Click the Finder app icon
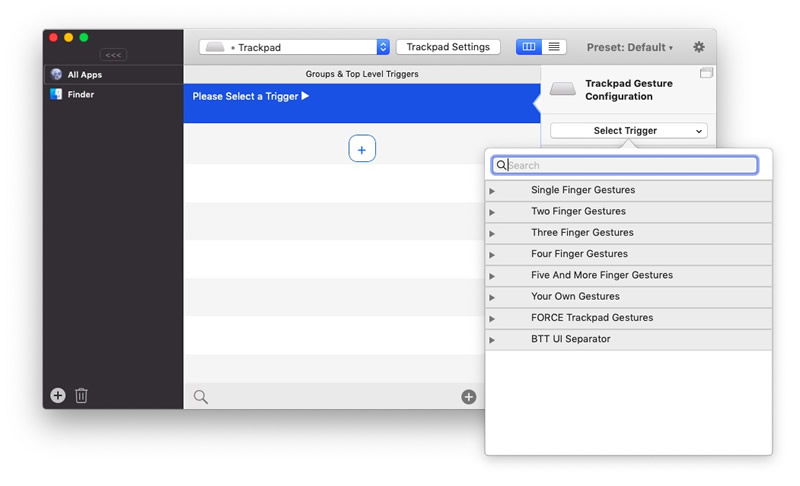The image size is (800, 486). [56, 94]
